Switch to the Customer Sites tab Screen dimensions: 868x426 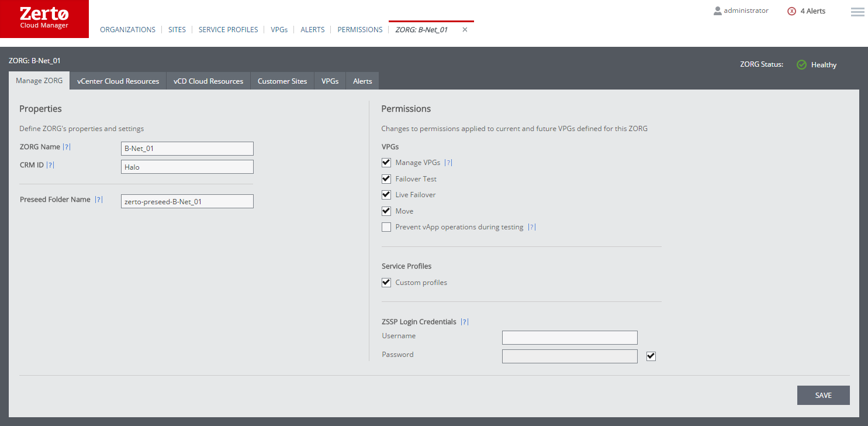(x=282, y=81)
